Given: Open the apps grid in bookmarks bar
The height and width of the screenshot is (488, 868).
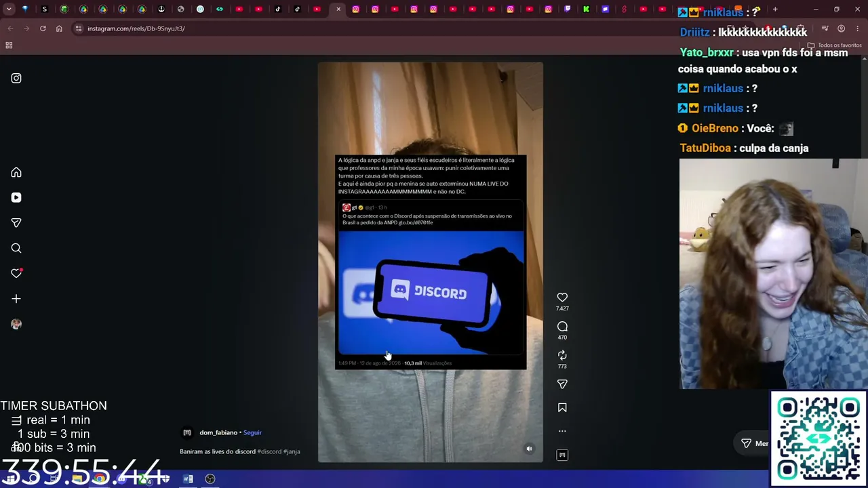Looking at the screenshot, I should pyautogui.click(x=9, y=45).
